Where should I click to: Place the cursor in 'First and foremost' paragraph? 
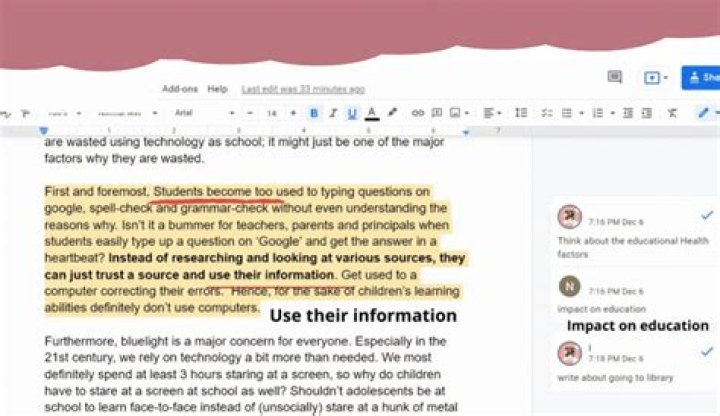[253, 249]
